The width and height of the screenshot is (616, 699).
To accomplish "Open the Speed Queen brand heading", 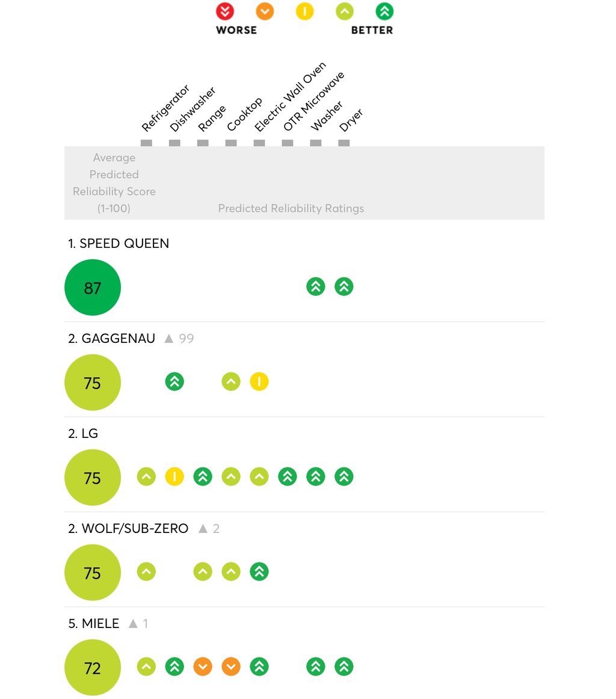I will [x=118, y=244].
